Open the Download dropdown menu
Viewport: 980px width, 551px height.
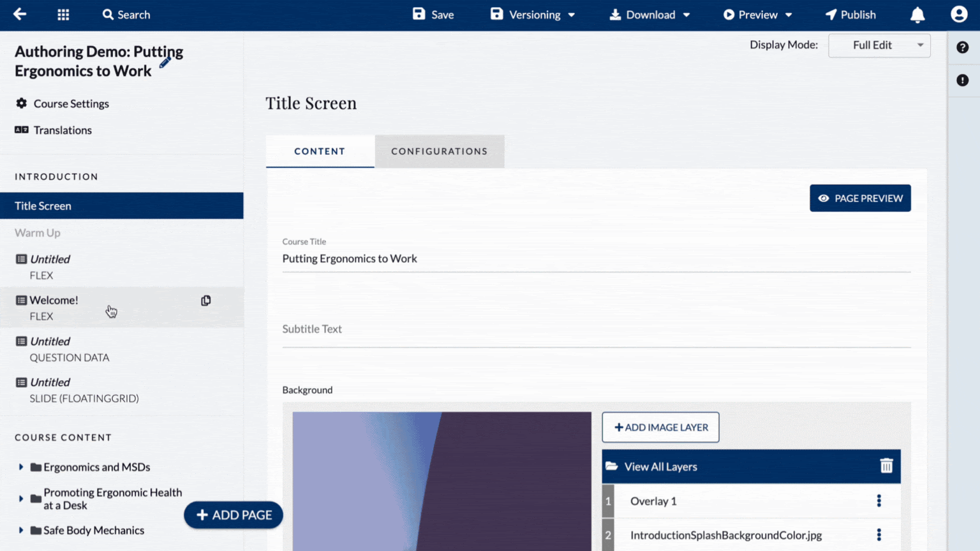coord(650,15)
